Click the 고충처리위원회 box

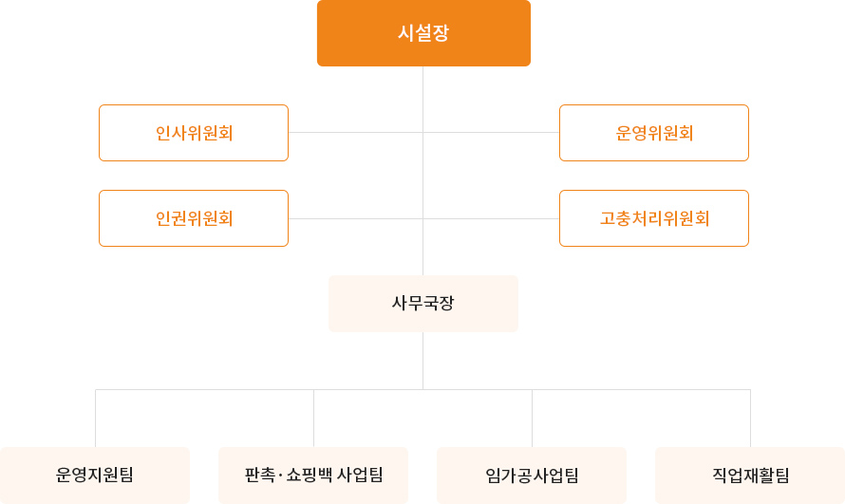pos(654,218)
